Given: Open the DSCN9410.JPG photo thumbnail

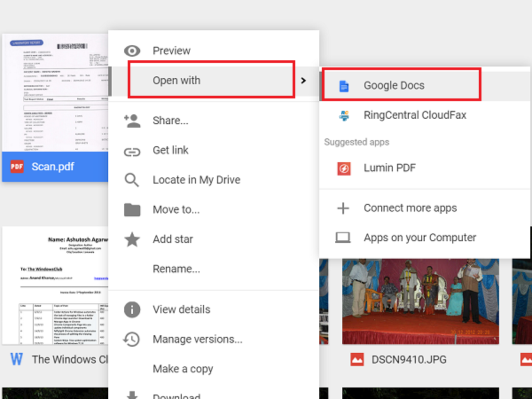Looking at the screenshot, I should [x=421, y=301].
